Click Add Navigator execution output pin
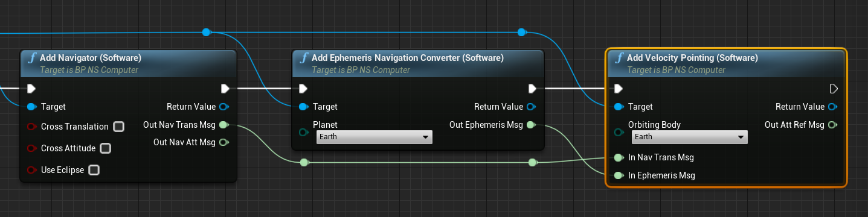 coord(225,89)
